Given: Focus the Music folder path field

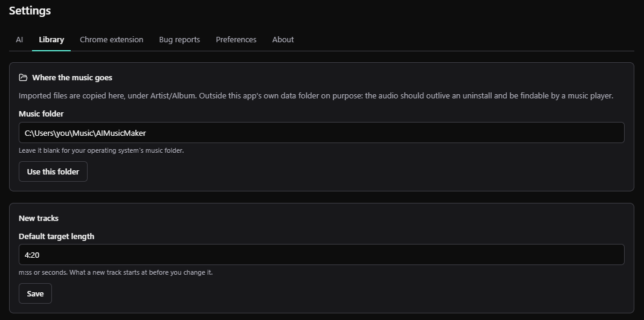Looking at the screenshot, I should 321,132.
